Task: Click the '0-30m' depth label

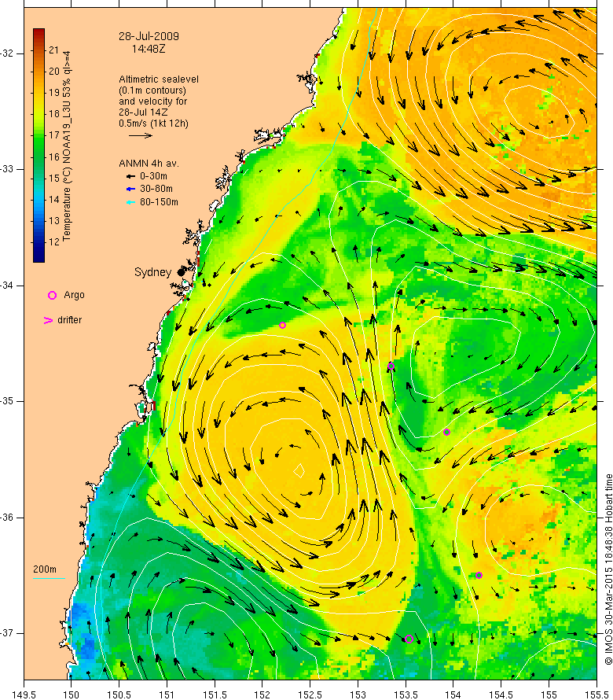Action: (153, 176)
